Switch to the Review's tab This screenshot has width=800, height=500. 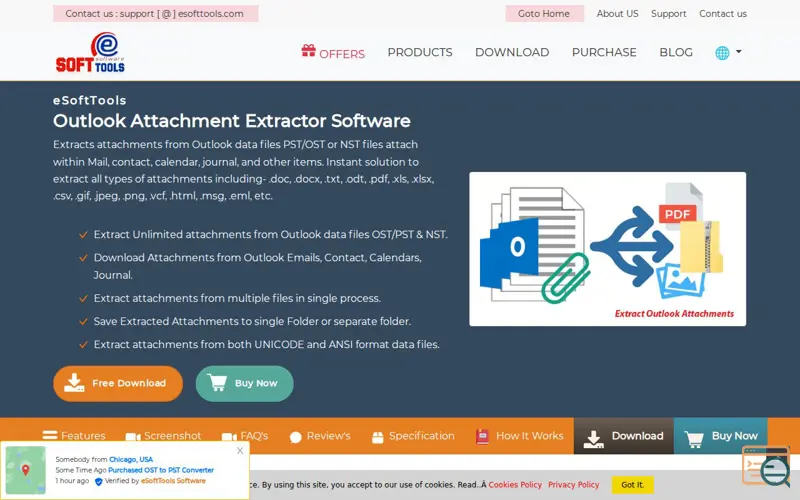coord(320,436)
